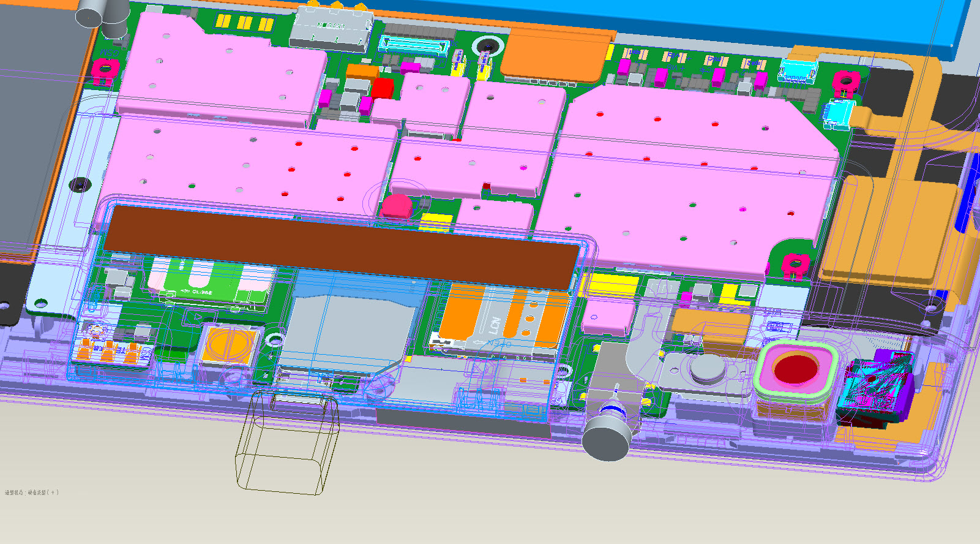Pick the round pink-red dome component
Viewport: 980px width, 544px height.
tap(398, 206)
